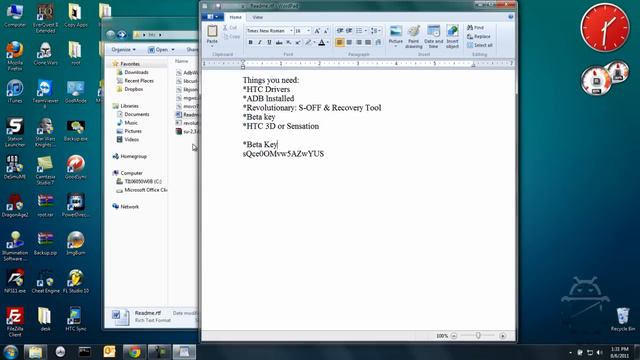
Task: Open the WordPad application menu button
Action: 212,17
